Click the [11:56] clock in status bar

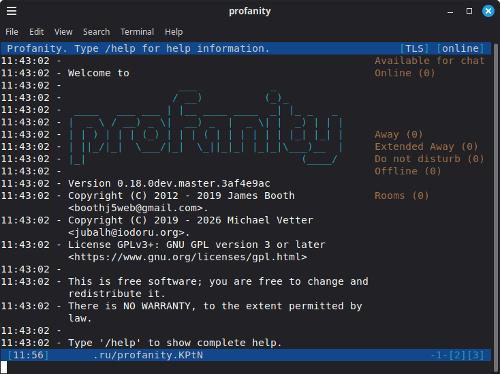pos(28,355)
